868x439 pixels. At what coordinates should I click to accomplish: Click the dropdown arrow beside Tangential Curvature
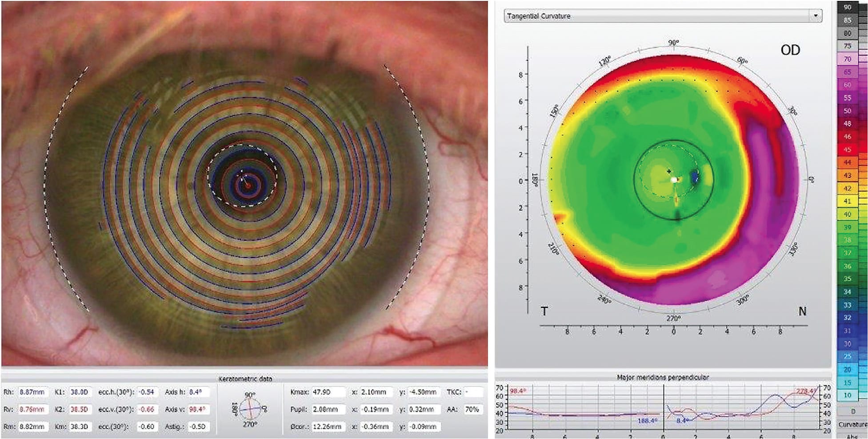pyautogui.click(x=816, y=16)
